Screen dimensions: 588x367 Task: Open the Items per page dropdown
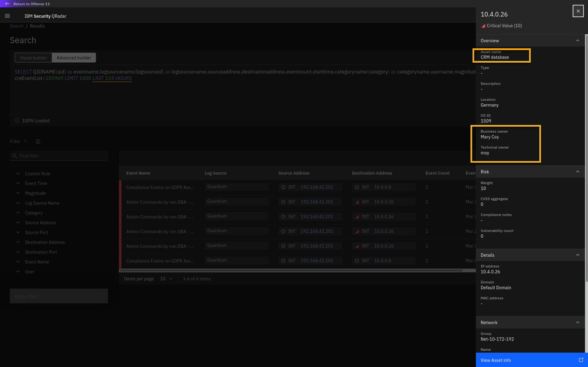(x=166, y=279)
